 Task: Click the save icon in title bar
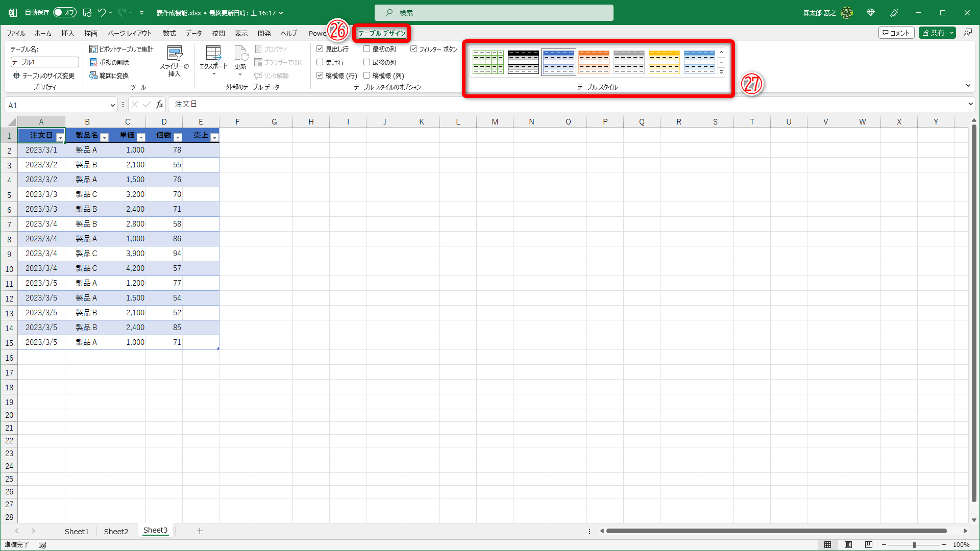coord(87,13)
